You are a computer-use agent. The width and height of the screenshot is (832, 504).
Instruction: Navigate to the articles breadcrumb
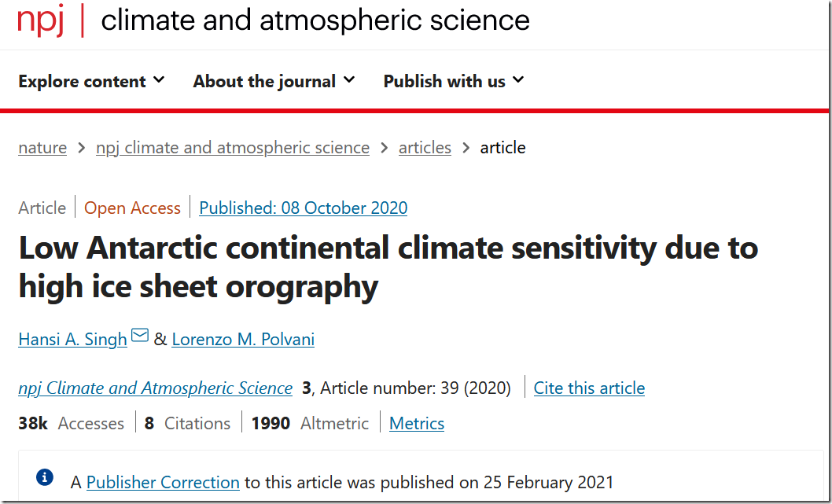425,148
